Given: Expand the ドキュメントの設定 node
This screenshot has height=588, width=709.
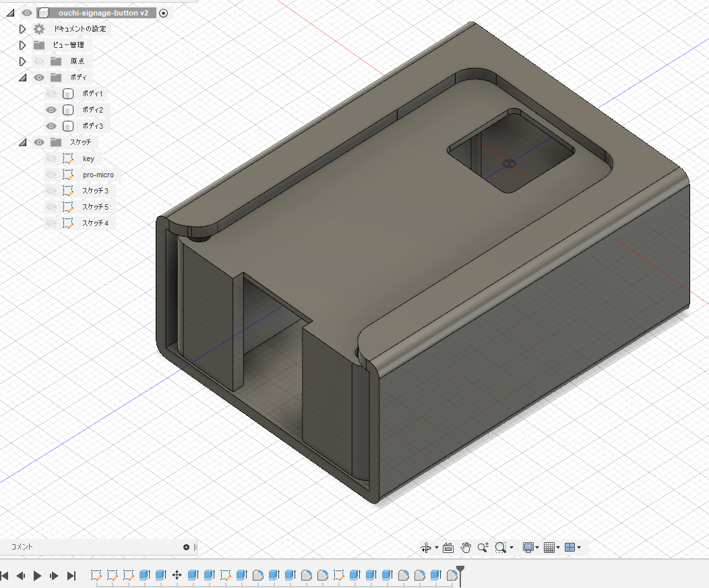Looking at the screenshot, I should 22,29.
